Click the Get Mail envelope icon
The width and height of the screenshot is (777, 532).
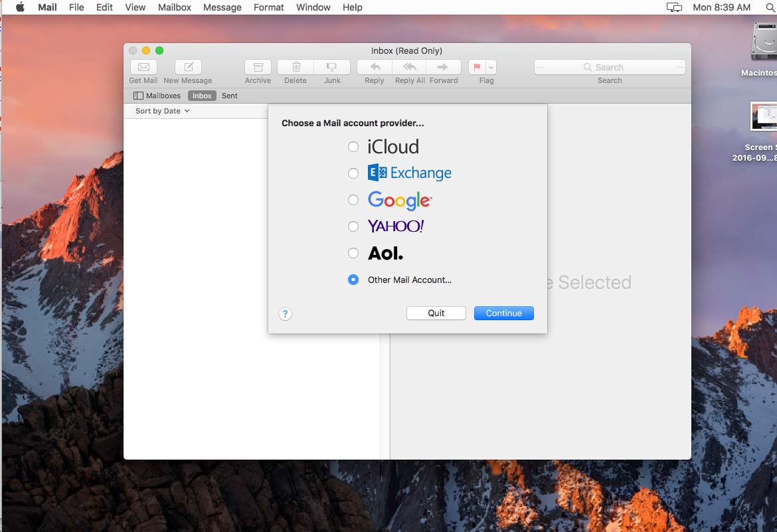pyautogui.click(x=143, y=67)
